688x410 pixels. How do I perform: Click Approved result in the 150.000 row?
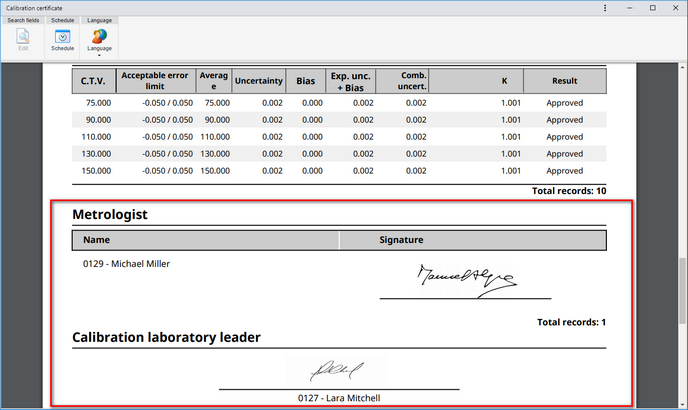[x=565, y=171]
